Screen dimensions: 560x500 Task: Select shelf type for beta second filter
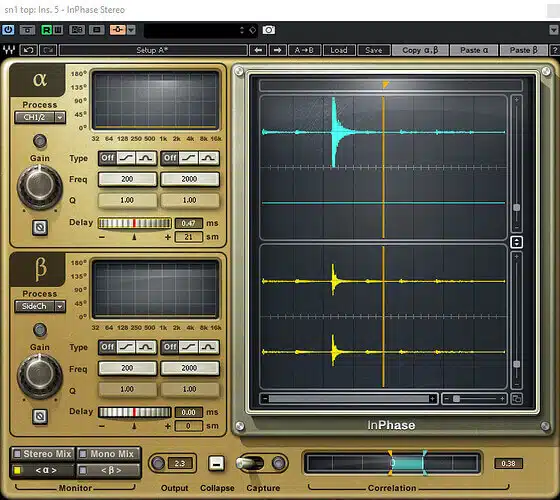click(x=189, y=347)
